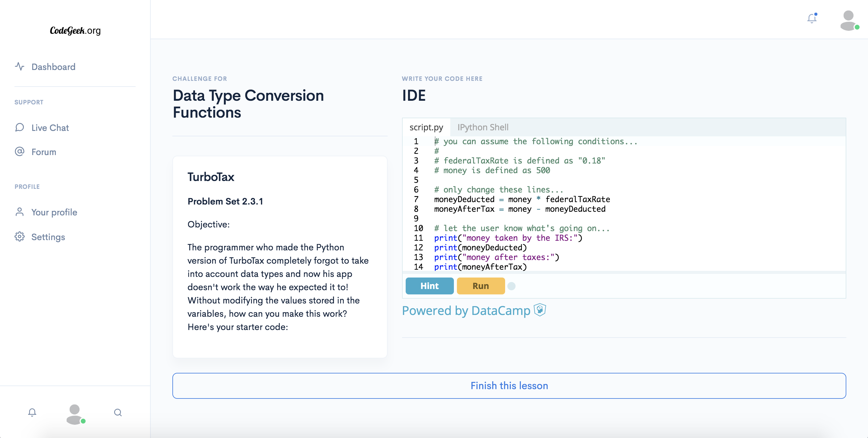Switch to the IPython Shell tab
Viewport: 868px width, 438px height.
click(483, 127)
